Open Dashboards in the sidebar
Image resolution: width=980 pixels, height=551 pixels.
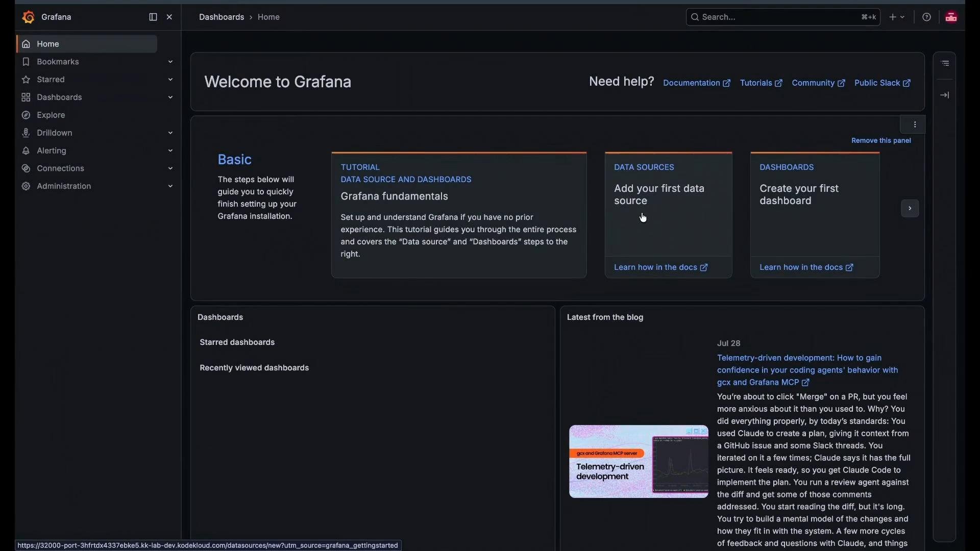(59, 98)
